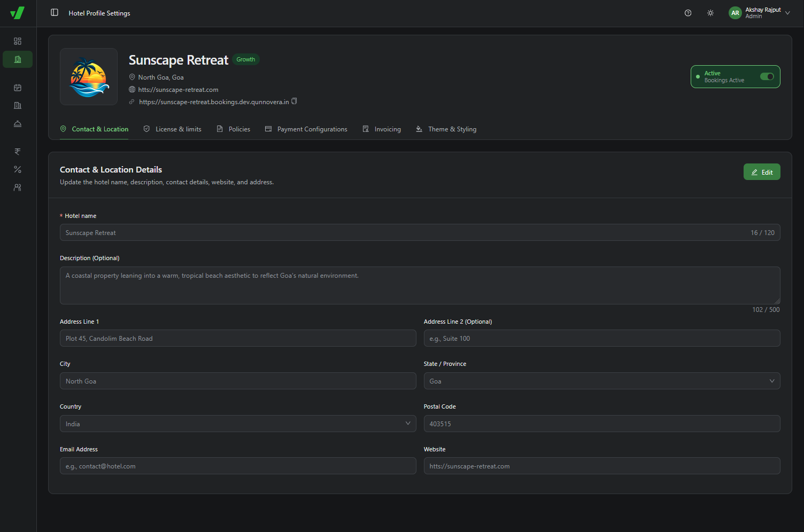
Task: Click the Sunscape Retreat heading
Action: coord(179,60)
